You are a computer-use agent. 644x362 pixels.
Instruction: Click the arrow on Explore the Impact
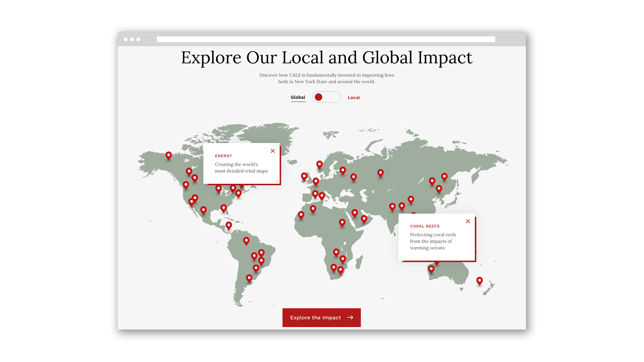pyautogui.click(x=350, y=317)
